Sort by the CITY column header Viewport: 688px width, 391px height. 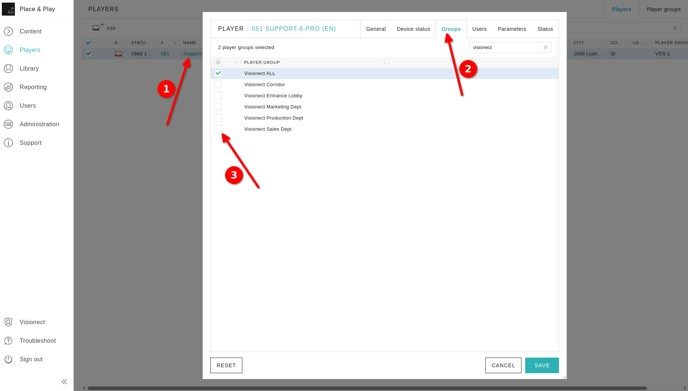(579, 43)
